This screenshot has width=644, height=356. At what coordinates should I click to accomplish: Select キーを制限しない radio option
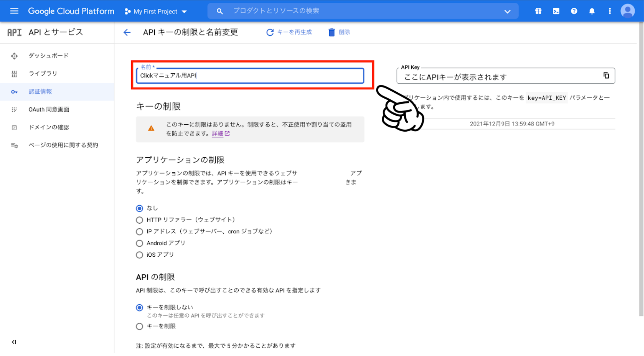(139, 308)
